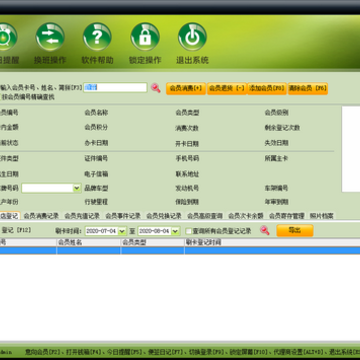Screen dimensions: 360x360
Task: Switch to 会员寄存管理 tab
Action: (287, 216)
